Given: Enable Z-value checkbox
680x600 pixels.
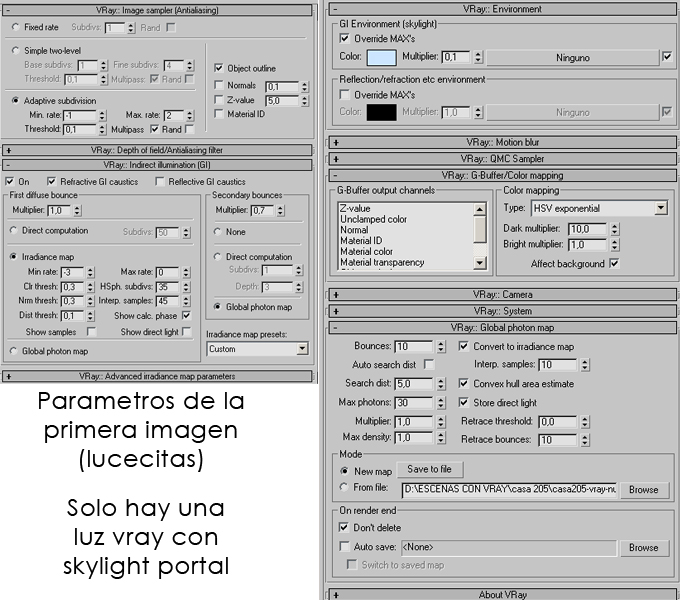Looking at the screenshot, I should pos(219,100).
